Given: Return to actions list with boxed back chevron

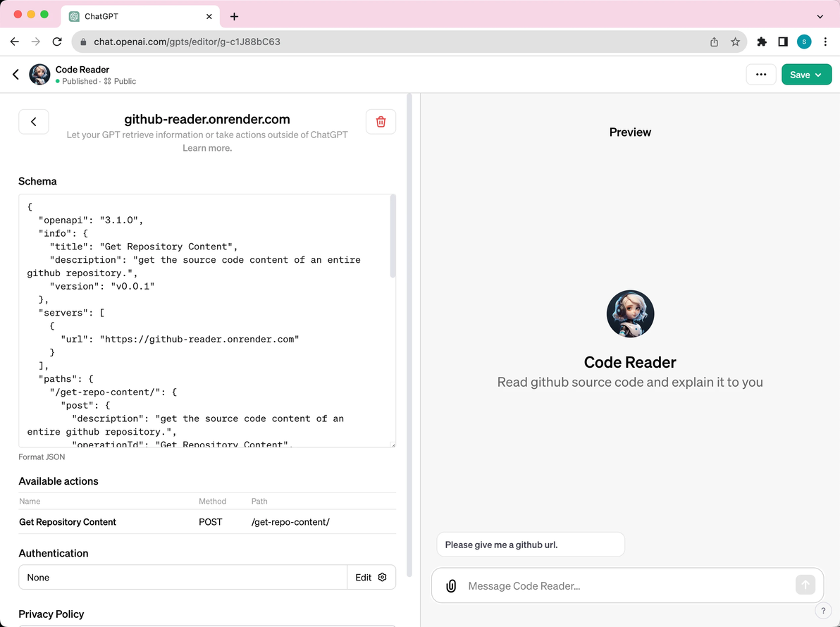Looking at the screenshot, I should pos(34,122).
